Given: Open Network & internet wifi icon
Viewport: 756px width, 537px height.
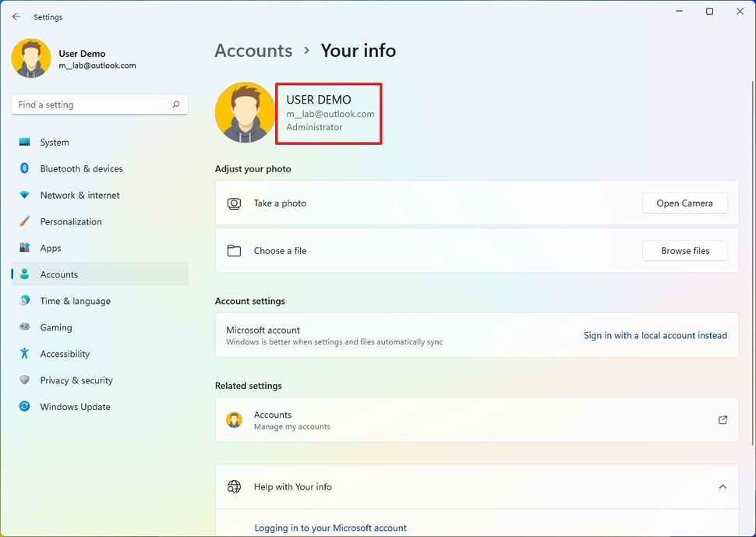Looking at the screenshot, I should click(25, 196).
